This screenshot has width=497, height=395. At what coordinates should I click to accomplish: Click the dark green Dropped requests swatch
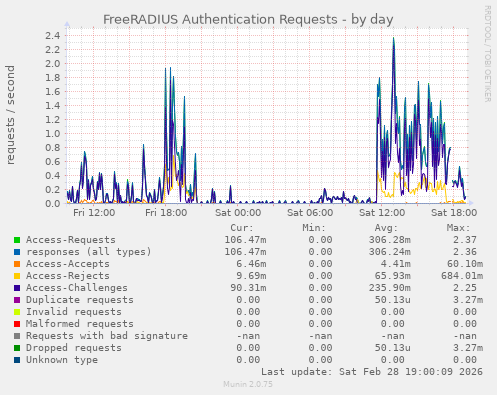tap(17, 348)
